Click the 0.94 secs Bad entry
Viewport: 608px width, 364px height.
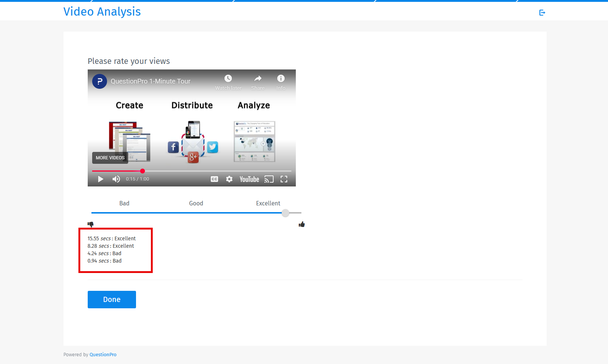click(x=105, y=261)
